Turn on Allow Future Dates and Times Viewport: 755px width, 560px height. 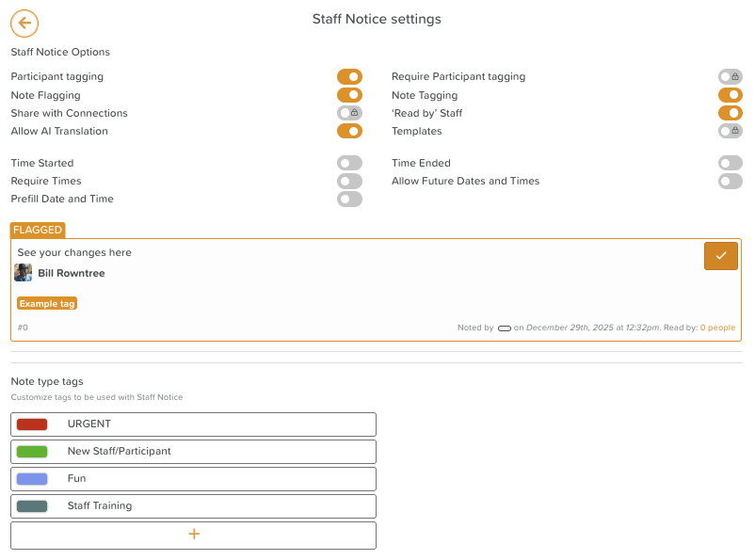tap(730, 181)
